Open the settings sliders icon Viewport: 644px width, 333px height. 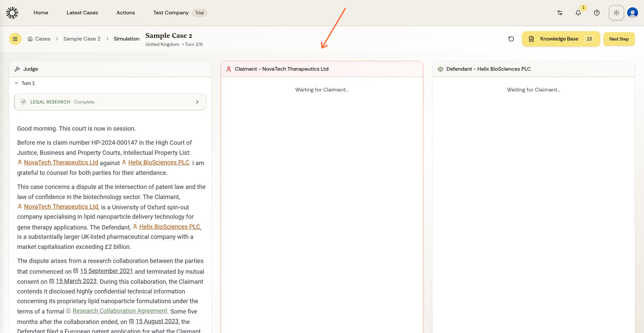point(560,13)
